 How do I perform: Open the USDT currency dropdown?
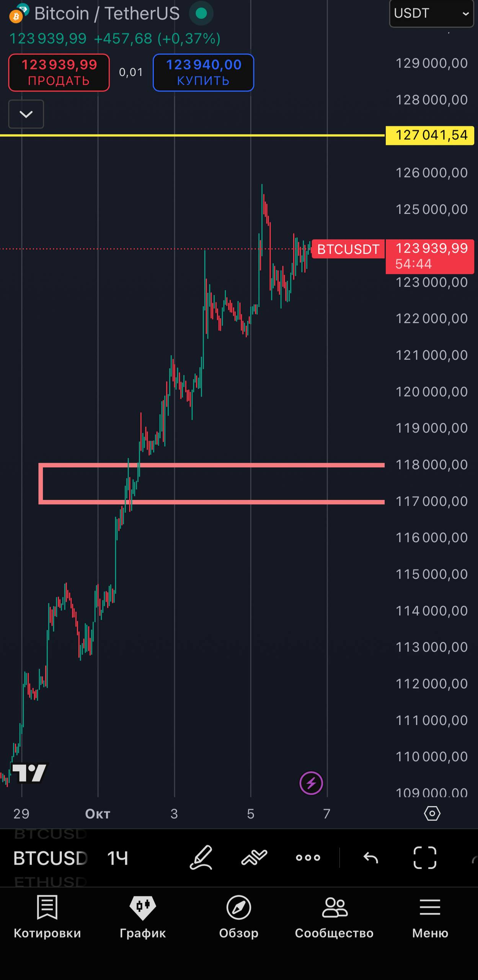click(x=431, y=13)
